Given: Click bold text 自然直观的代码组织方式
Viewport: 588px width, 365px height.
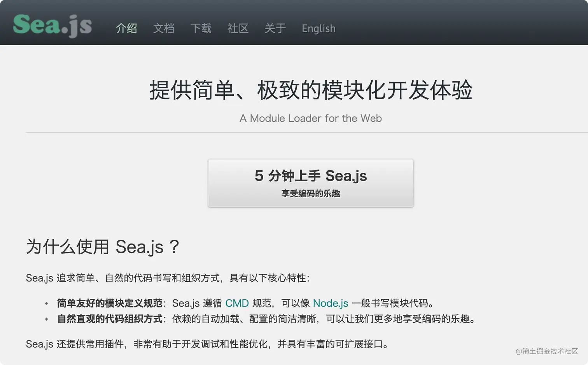Looking at the screenshot, I should [110, 319].
